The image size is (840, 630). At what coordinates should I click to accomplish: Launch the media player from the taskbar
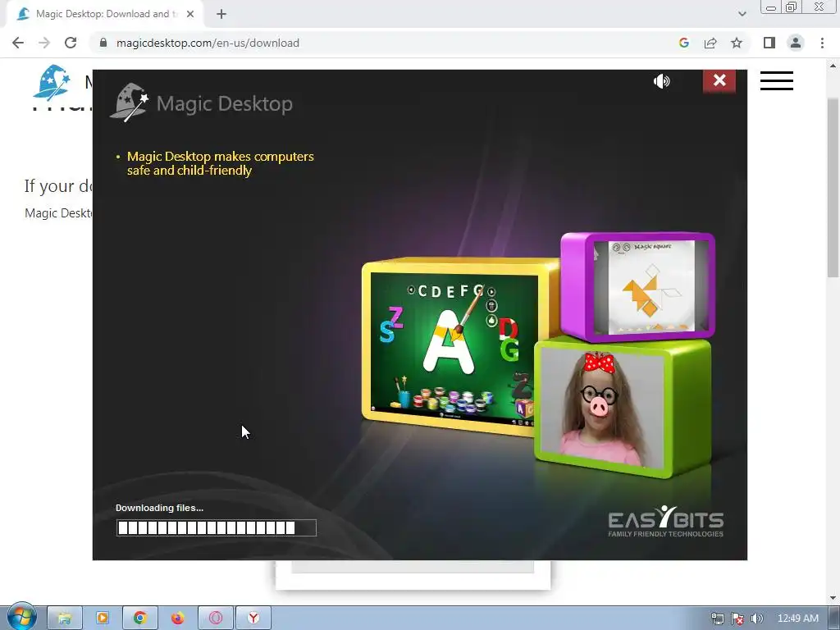103,619
